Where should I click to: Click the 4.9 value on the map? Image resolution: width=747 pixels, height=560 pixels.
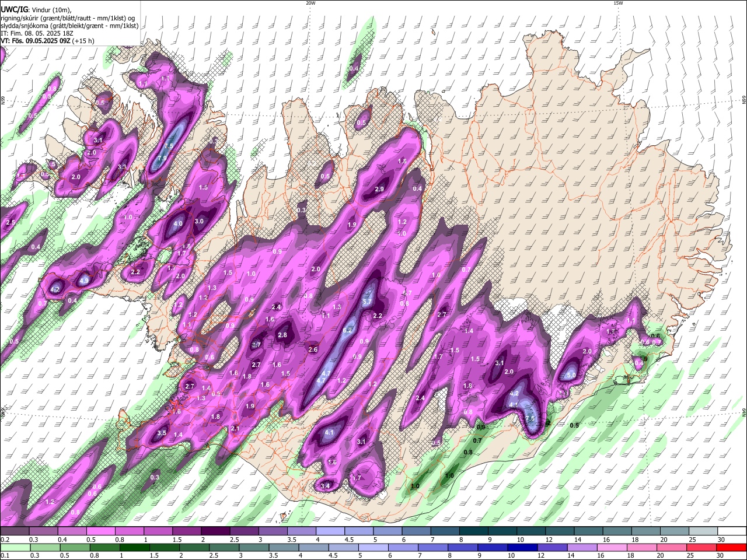click(x=83, y=281)
